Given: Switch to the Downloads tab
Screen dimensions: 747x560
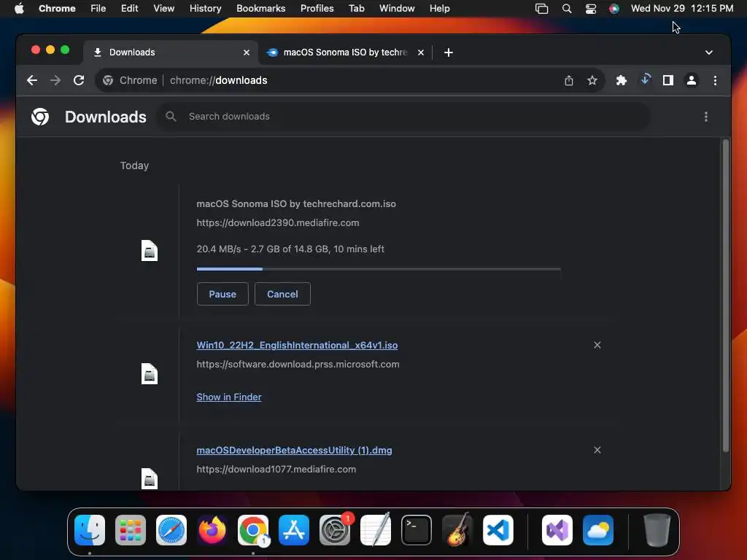Looking at the screenshot, I should (171, 52).
